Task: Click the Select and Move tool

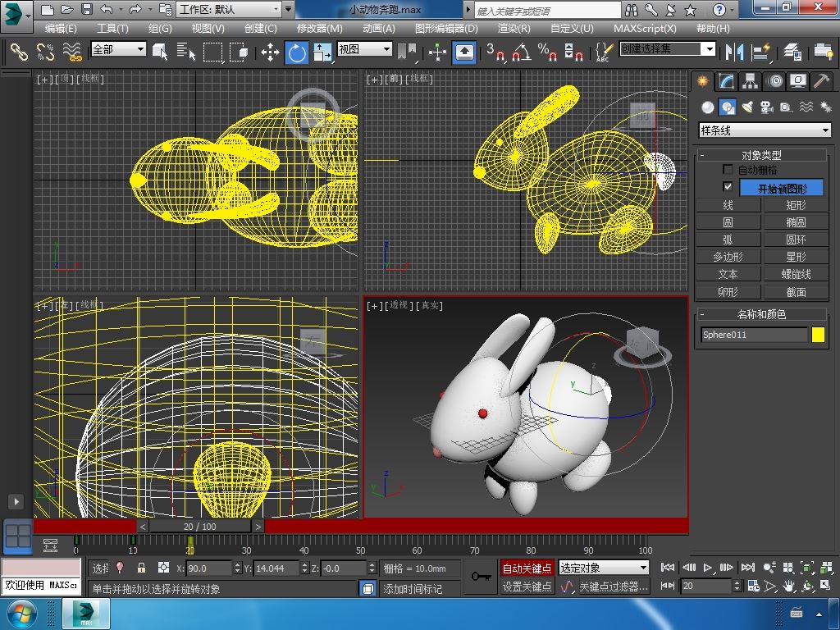Action: (x=270, y=52)
